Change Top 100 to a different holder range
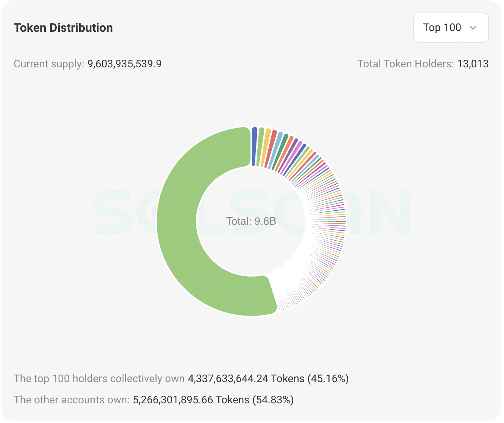504x423 pixels. pos(450,28)
